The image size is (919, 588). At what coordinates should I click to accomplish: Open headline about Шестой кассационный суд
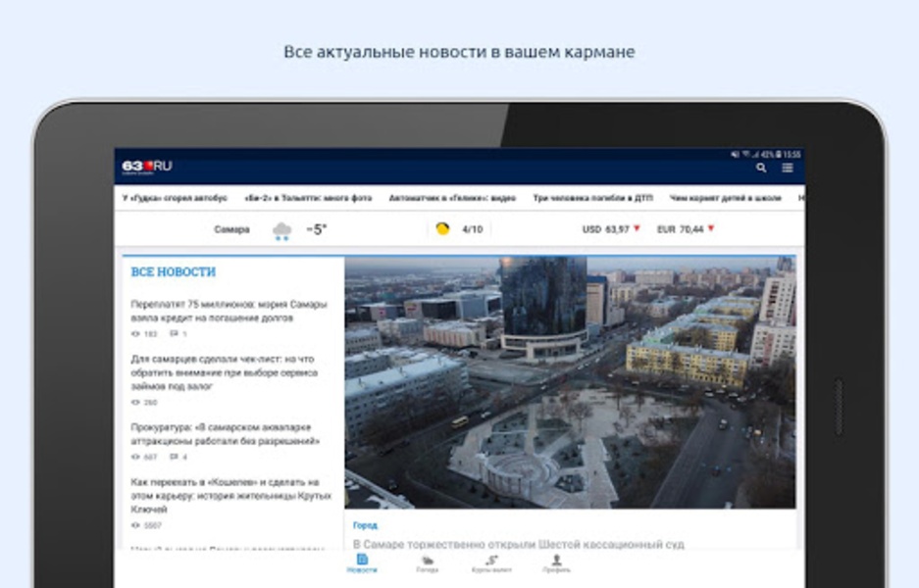tap(519, 544)
